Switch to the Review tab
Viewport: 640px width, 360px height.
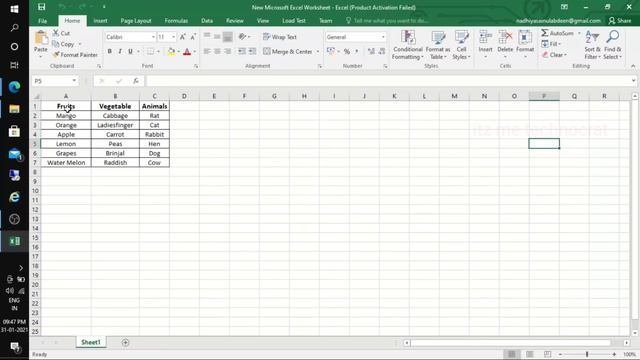tap(235, 20)
